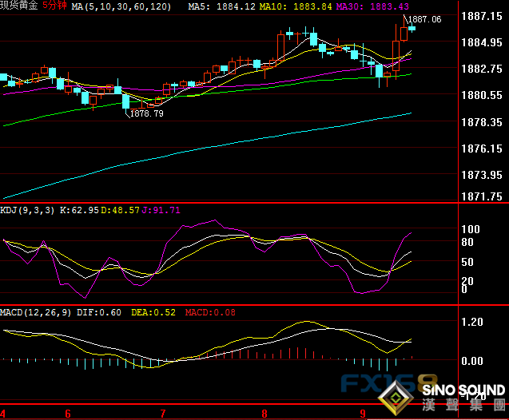Click the 1887.06 high price annotation

pyautogui.click(x=425, y=19)
